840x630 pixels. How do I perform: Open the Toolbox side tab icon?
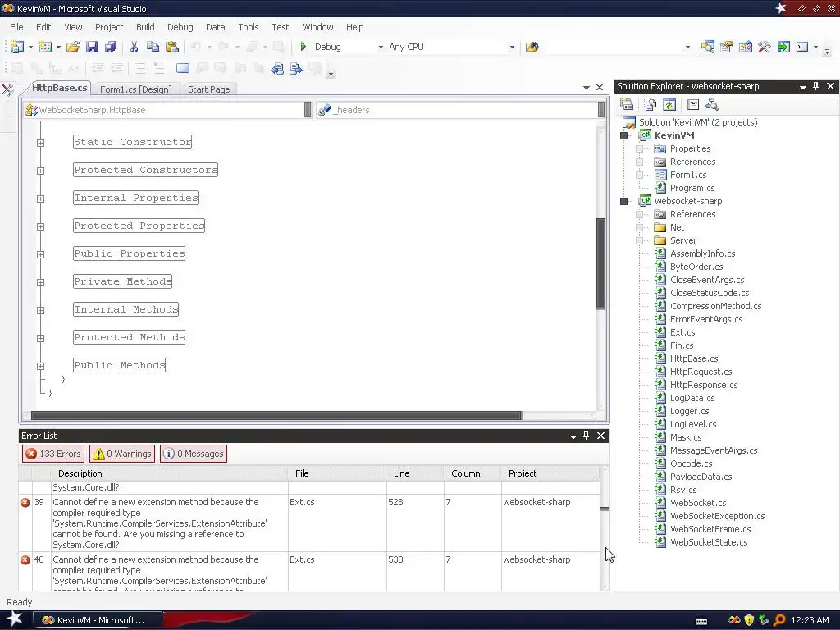(x=8, y=89)
